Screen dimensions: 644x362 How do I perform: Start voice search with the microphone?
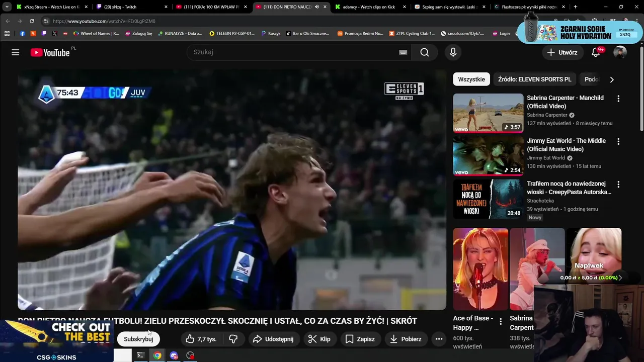coord(453,52)
